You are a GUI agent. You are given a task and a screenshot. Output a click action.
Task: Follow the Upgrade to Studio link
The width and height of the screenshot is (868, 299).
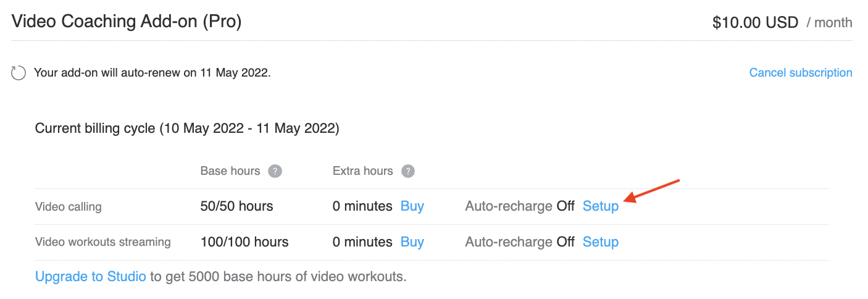tap(91, 276)
